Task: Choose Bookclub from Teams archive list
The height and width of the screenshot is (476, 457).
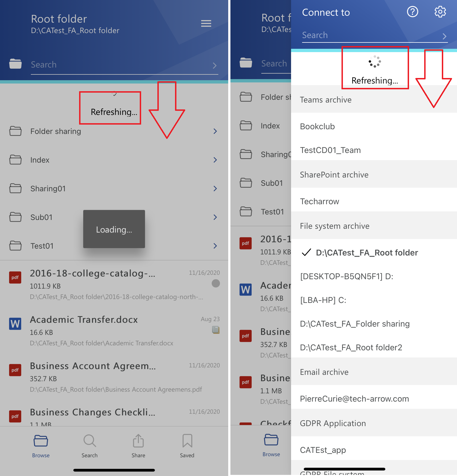Action: coord(317,127)
